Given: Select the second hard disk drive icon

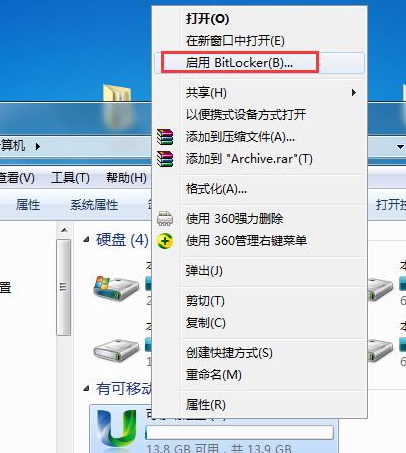Looking at the screenshot, I should 116,350.
